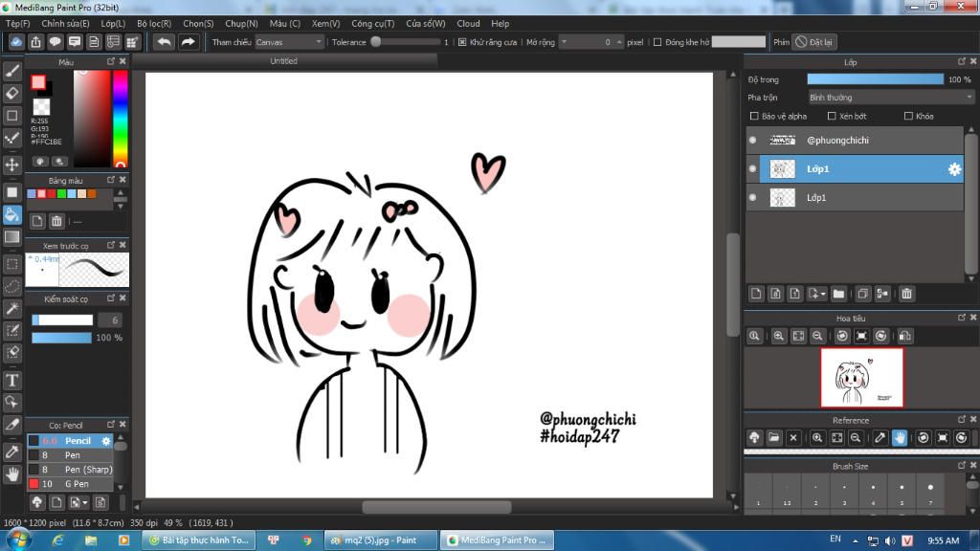Delete the selected layer with trash icon
Screen dimensions: 980x551
[907, 294]
